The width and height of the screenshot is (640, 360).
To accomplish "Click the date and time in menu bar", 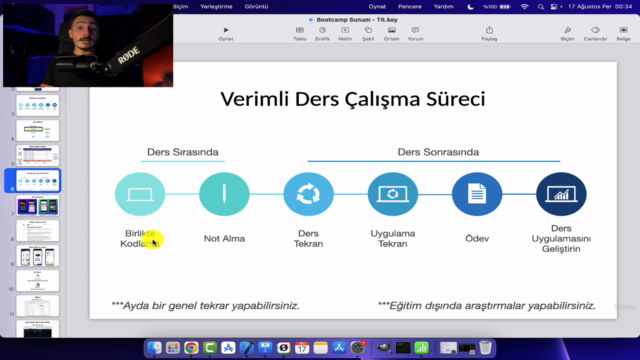I will point(600,7).
